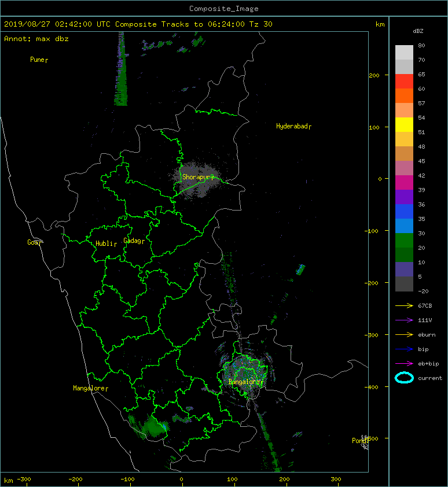Screen dimensions: 448x487
Task: Click the red 65 dBZ color swatch
Action: tap(404, 81)
